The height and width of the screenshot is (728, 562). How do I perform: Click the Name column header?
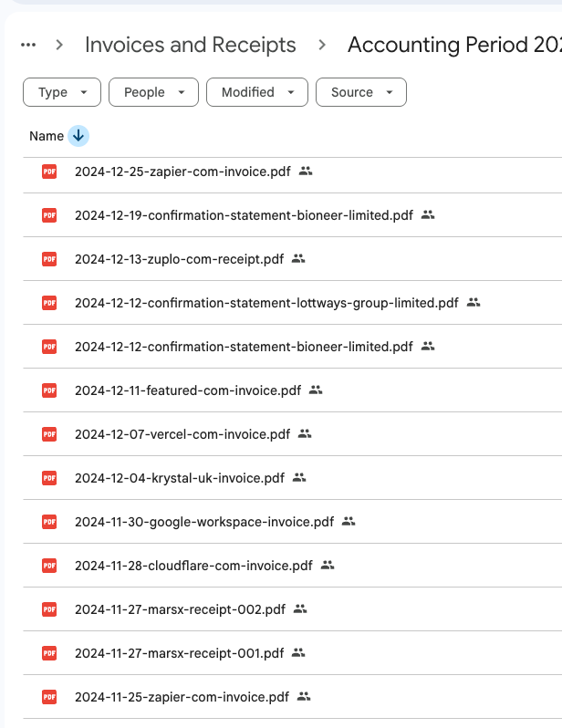click(47, 136)
